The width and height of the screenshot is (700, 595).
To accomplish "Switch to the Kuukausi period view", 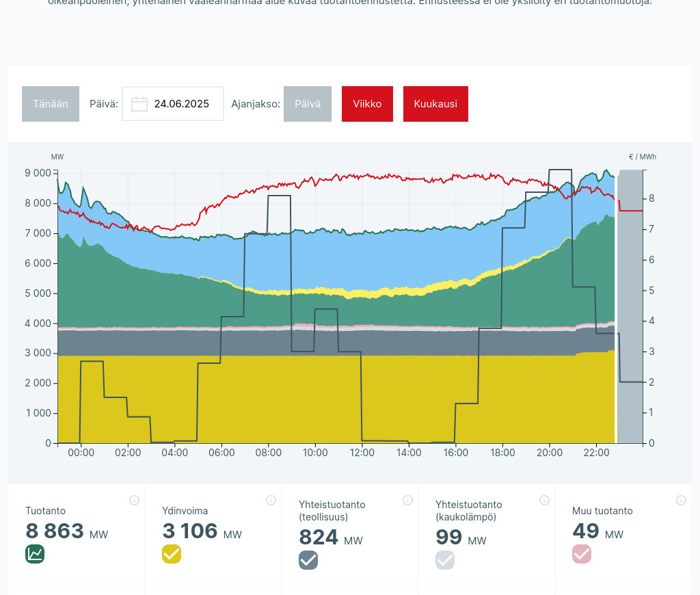I will 435,104.
